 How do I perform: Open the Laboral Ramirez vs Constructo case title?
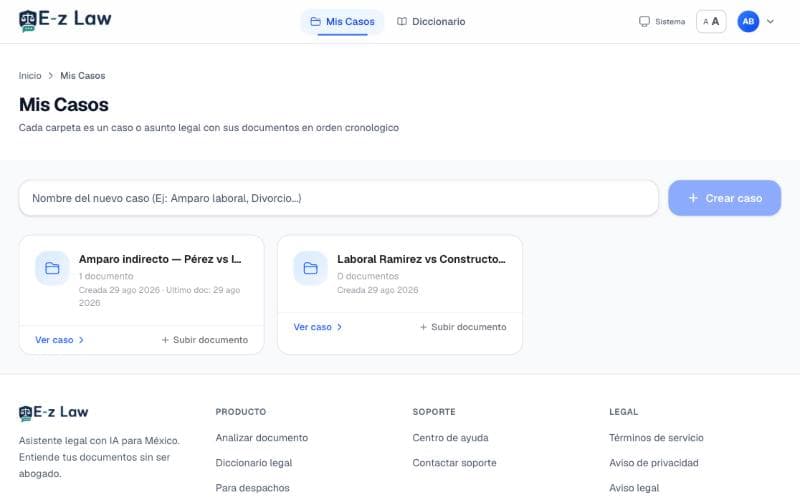point(421,259)
